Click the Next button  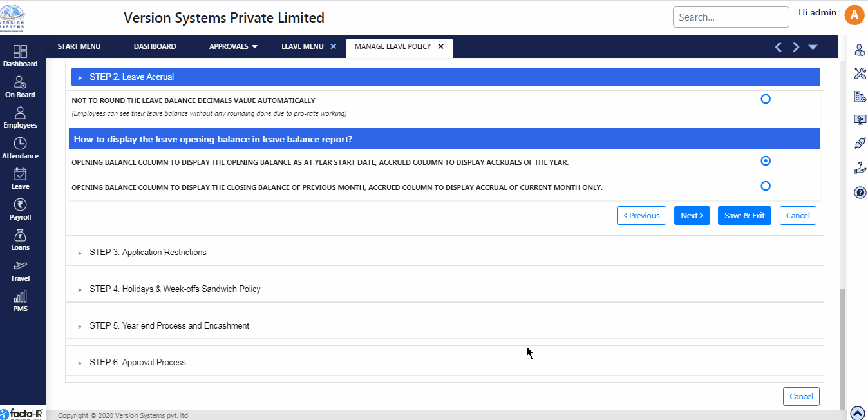click(x=692, y=216)
